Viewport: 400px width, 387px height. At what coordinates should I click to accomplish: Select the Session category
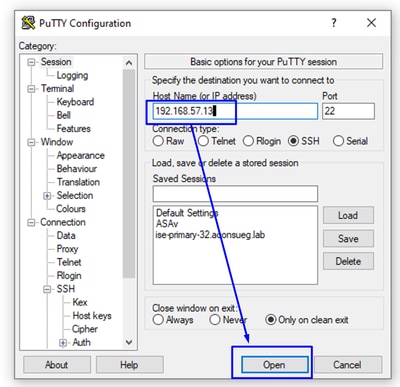(56, 62)
